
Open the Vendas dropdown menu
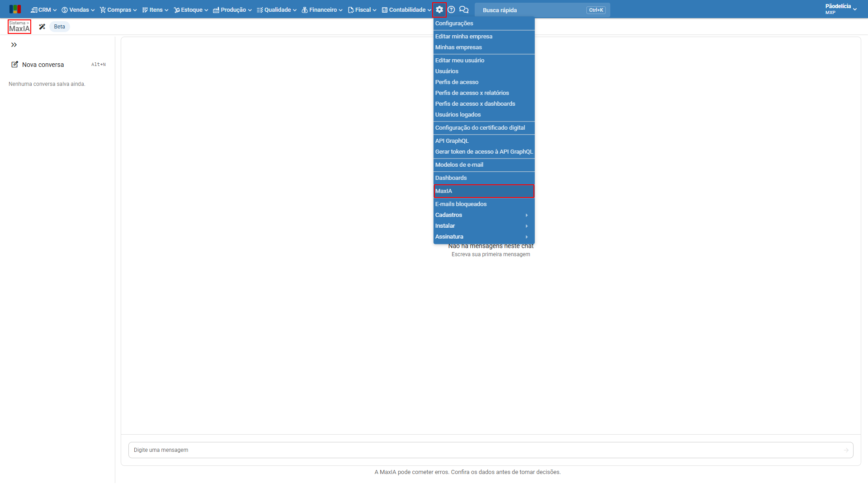coord(78,9)
